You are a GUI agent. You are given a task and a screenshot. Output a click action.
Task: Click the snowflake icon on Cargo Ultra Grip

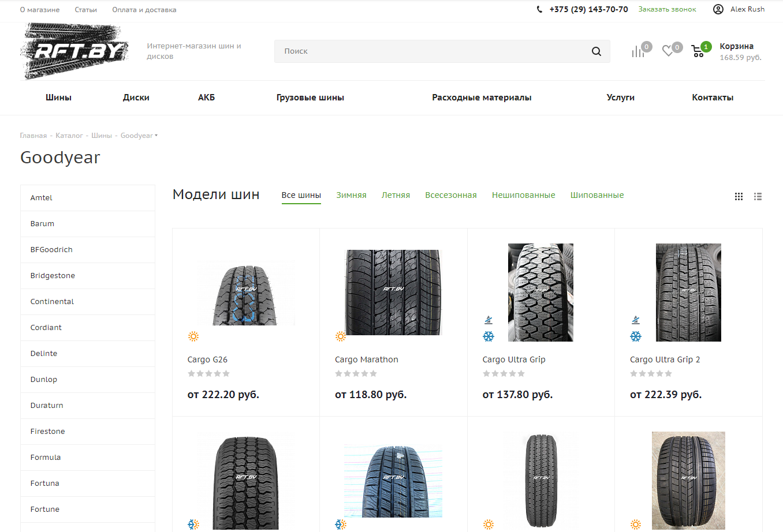pyautogui.click(x=489, y=336)
